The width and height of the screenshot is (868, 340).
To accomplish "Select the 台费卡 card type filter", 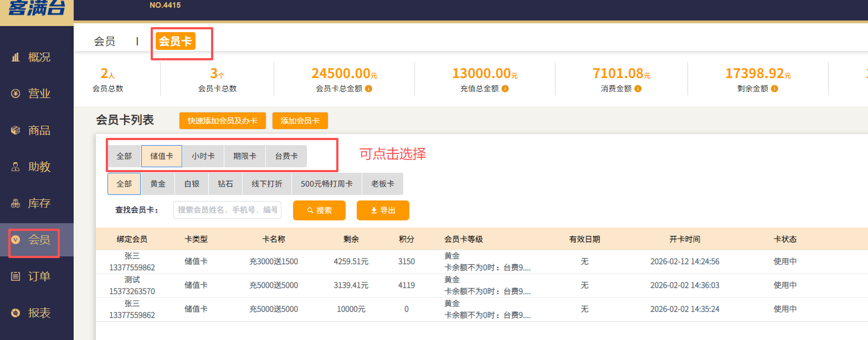I will (x=286, y=156).
